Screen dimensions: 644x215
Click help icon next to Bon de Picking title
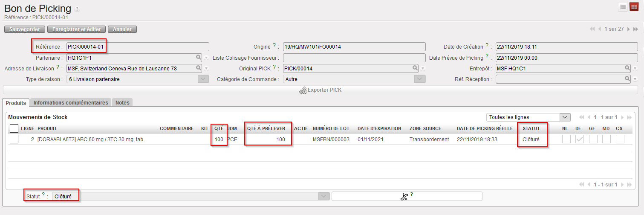[x=77, y=9]
